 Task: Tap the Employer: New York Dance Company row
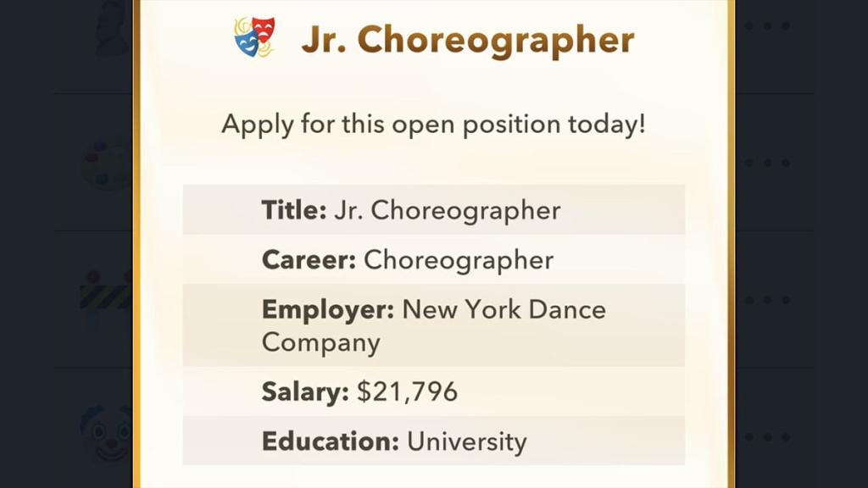(434, 326)
